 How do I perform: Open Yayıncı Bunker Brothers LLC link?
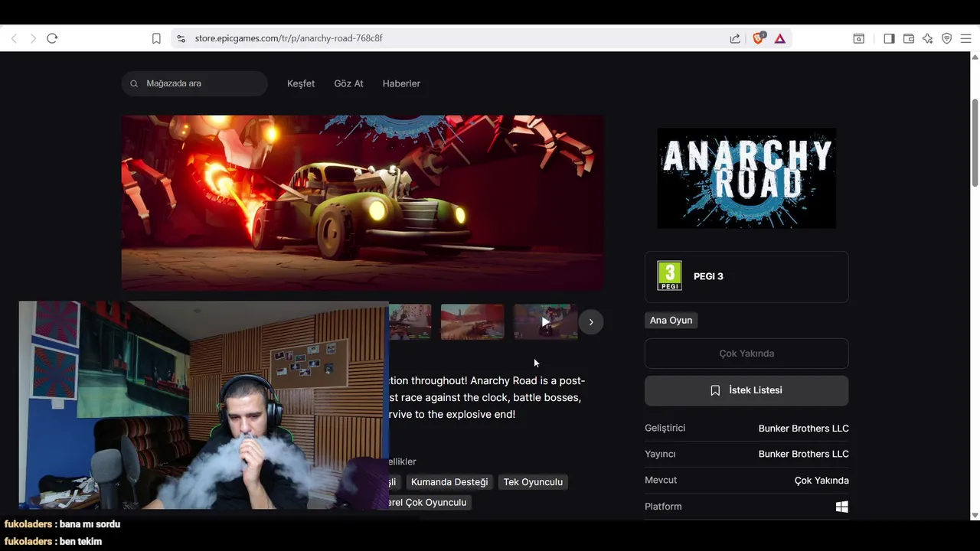pyautogui.click(x=803, y=455)
